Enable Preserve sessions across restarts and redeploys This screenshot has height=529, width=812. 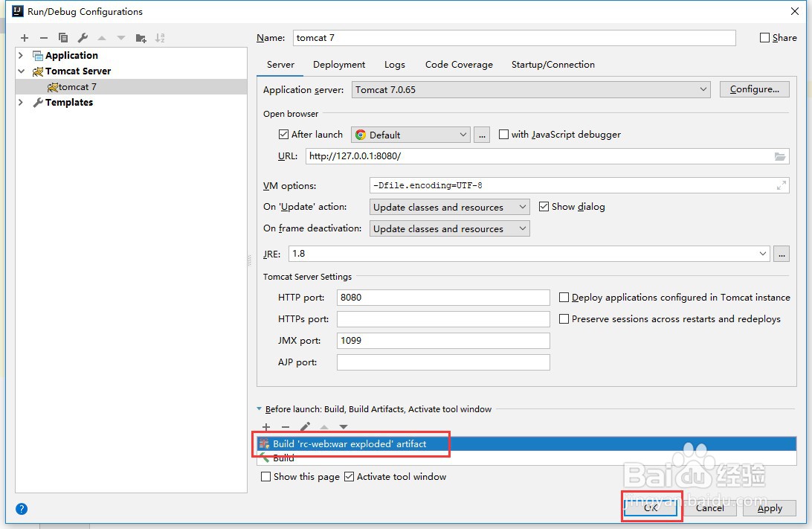[x=564, y=319]
